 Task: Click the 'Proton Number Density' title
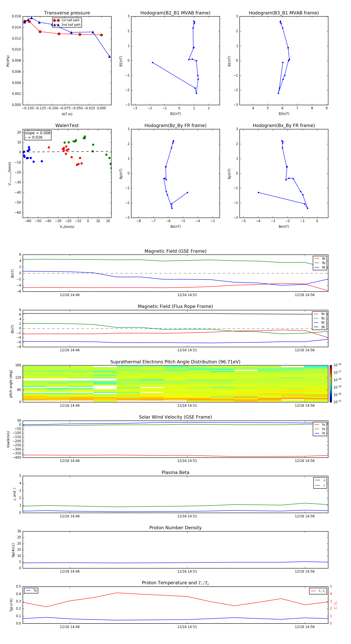click(x=175, y=528)
